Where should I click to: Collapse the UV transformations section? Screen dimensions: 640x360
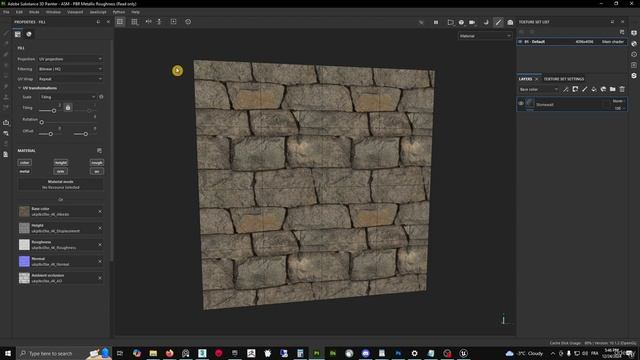[x=20, y=88]
